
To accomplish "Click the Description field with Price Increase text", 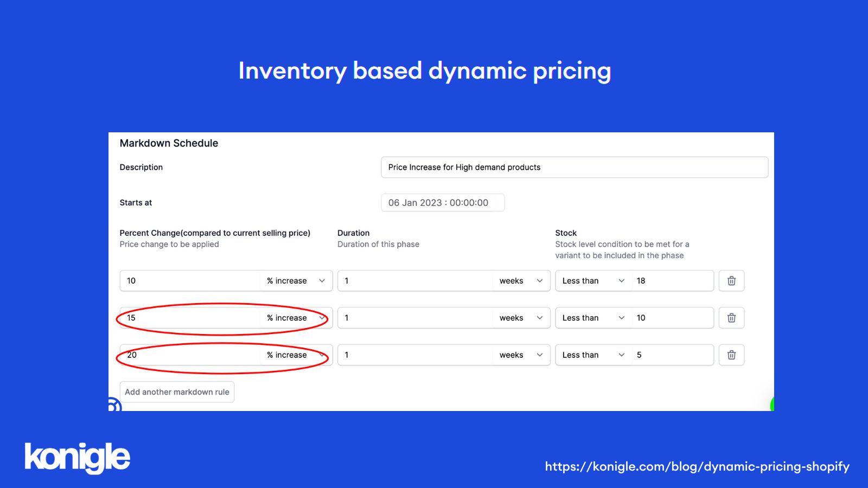I will pyautogui.click(x=575, y=167).
